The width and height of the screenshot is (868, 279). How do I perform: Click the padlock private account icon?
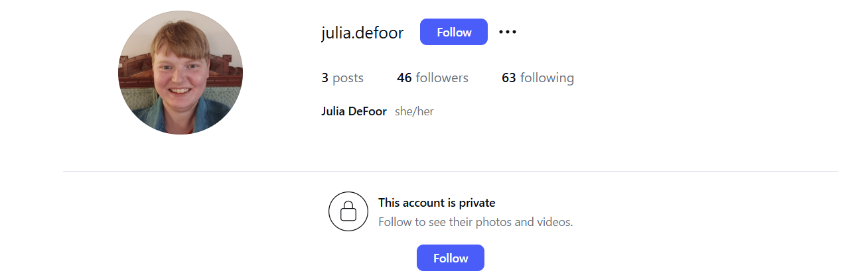point(348,211)
